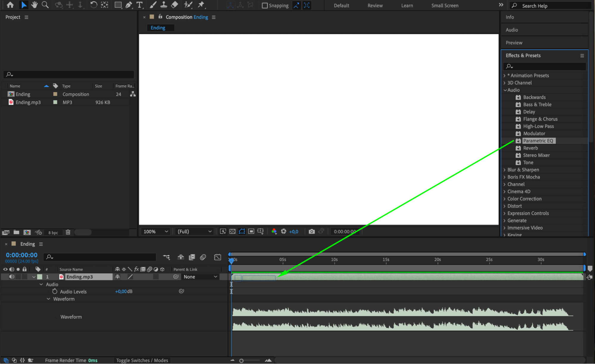Open the 100% magnification dropdown

click(156, 232)
